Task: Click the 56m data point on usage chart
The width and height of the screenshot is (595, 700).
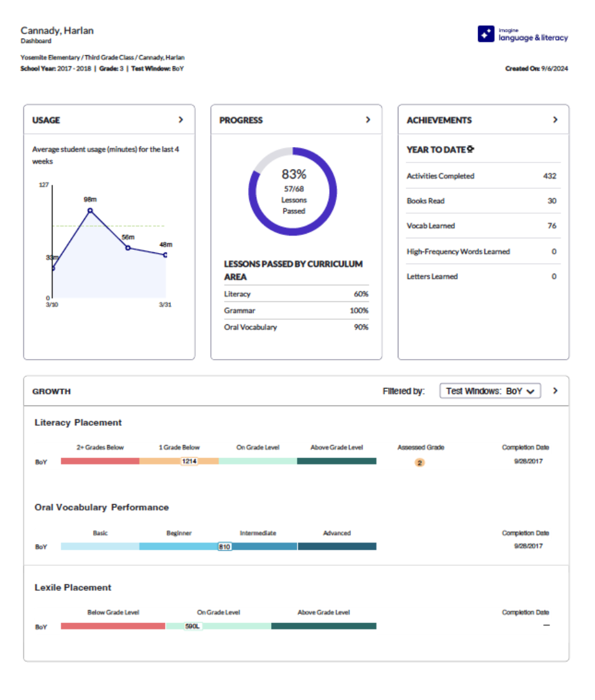Action: (128, 248)
